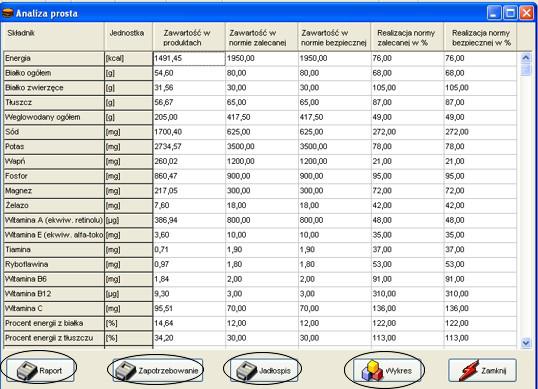538x389 pixels.
Task: Click the printer icon on Zapotrzebowanie button
Action: pyautogui.click(x=126, y=371)
